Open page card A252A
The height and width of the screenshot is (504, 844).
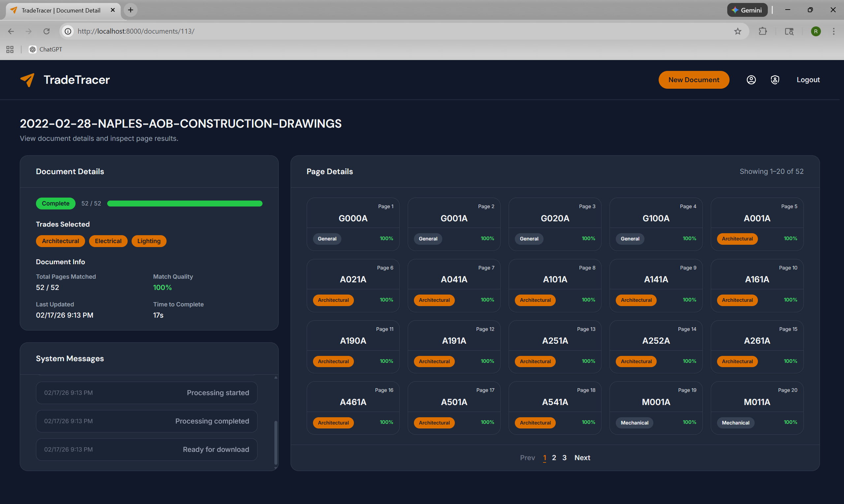(x=656, y=347)
